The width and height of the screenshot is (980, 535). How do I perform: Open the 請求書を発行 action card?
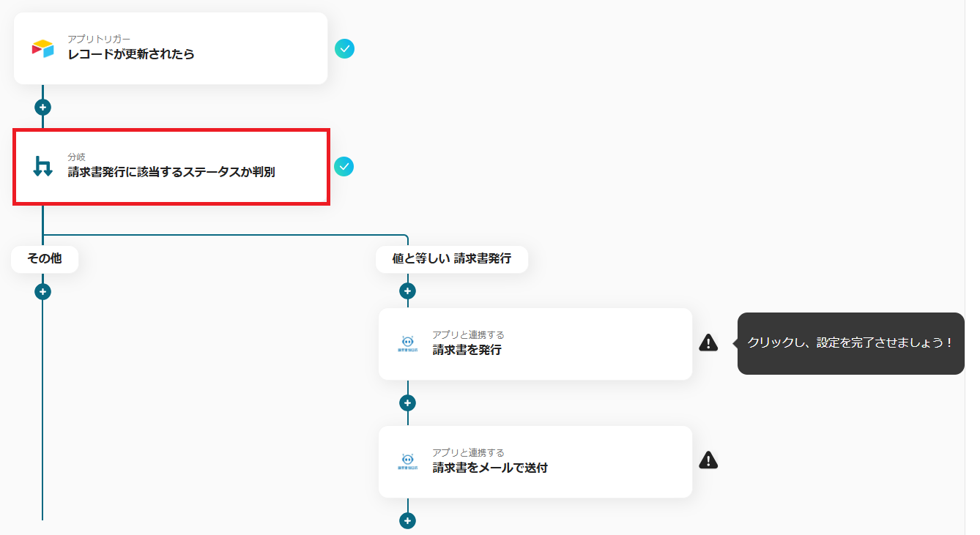click(x=535, y=344)
